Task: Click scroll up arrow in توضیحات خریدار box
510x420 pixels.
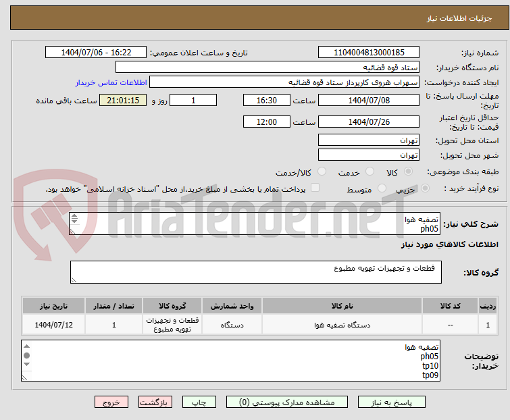Action: [26, 346]
